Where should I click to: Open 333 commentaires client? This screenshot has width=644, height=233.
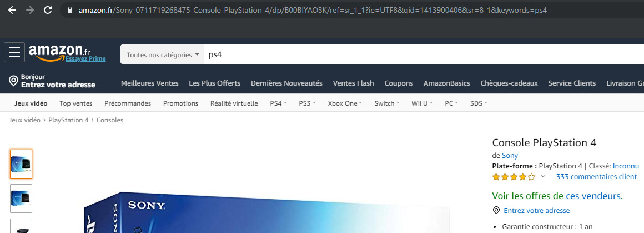(x=596, y=177)
